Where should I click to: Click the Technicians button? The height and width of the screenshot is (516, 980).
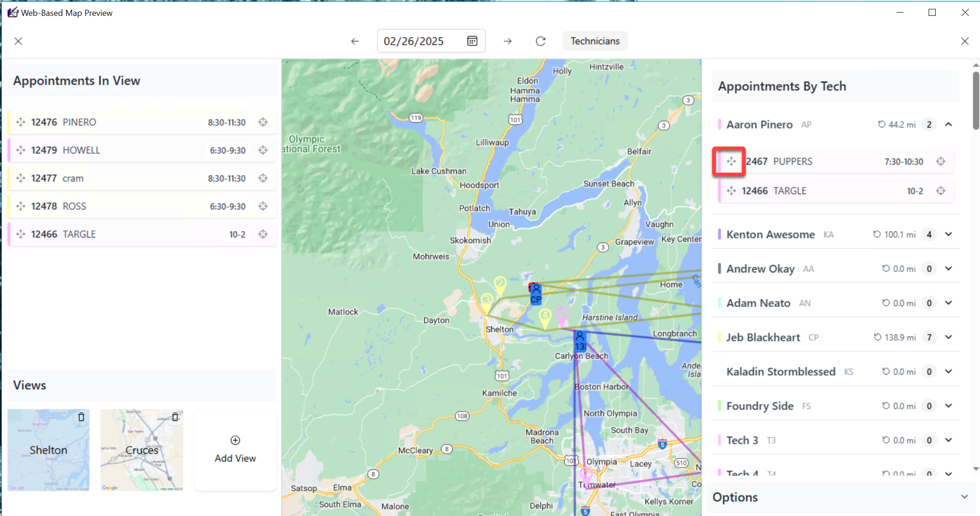[595, 41]
